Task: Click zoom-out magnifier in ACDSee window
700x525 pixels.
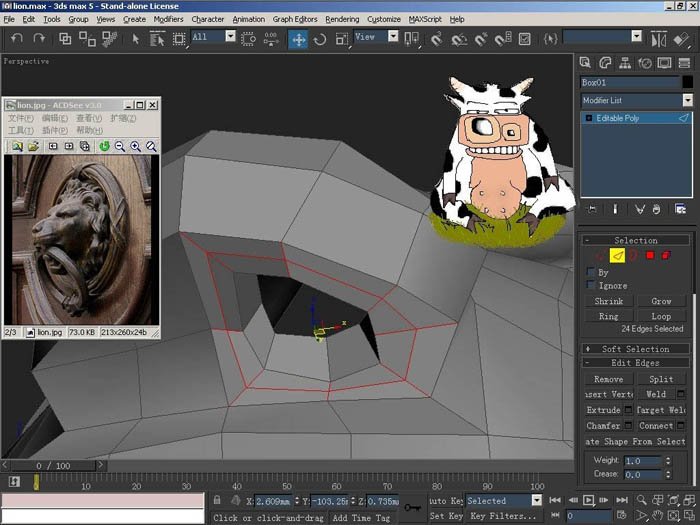Action: coord(120,146)
